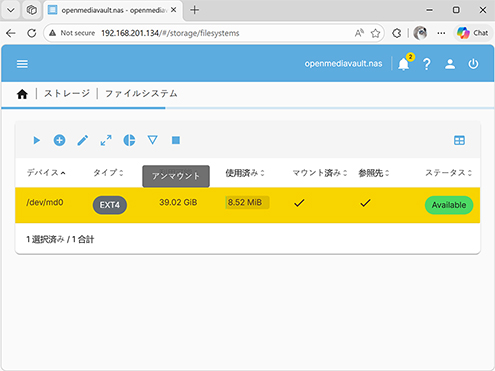Open the hamburger navigation menu

22,64
